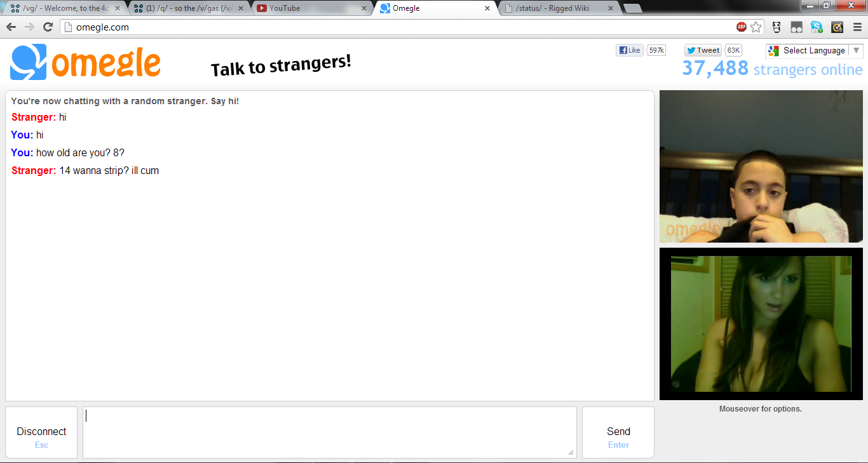Reload the page with the refresh icon
This screenshot has width=868, height=463.
tap(48, 27)
